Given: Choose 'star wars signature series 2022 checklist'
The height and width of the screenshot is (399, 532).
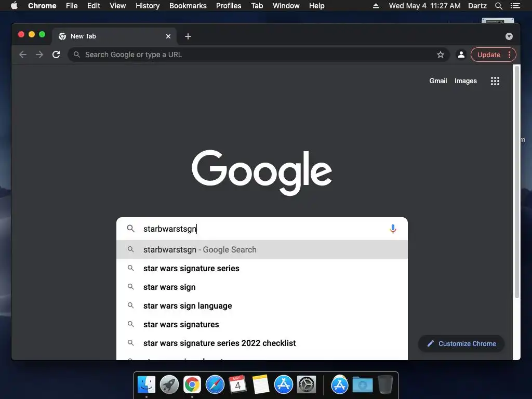Looking at the screenshot, I should [262, 343].
